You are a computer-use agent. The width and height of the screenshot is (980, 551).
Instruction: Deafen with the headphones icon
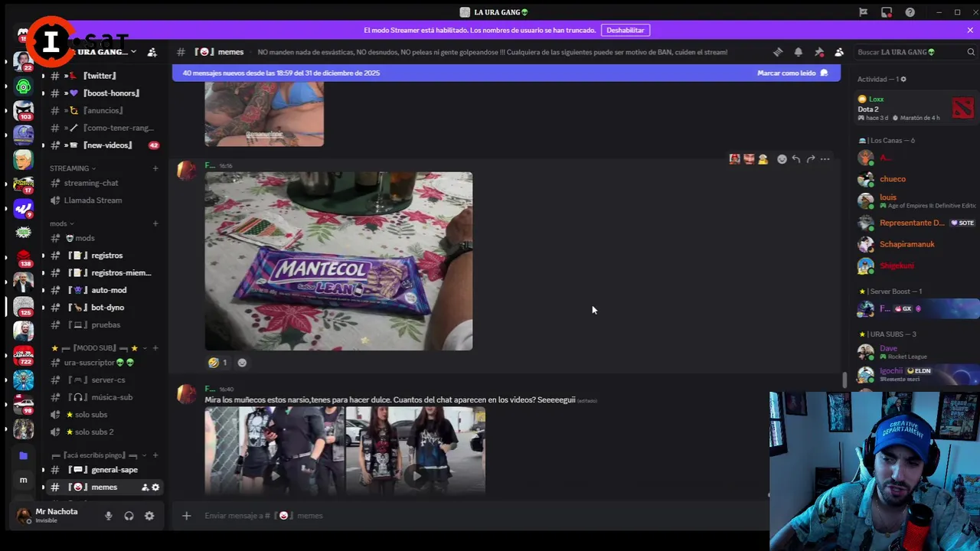coord(129,516)
